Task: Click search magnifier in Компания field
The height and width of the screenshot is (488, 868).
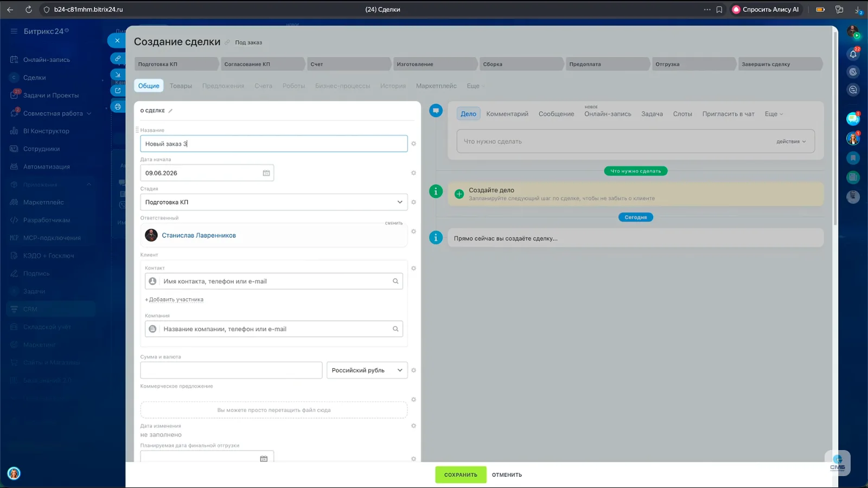Action: point(395,329)
